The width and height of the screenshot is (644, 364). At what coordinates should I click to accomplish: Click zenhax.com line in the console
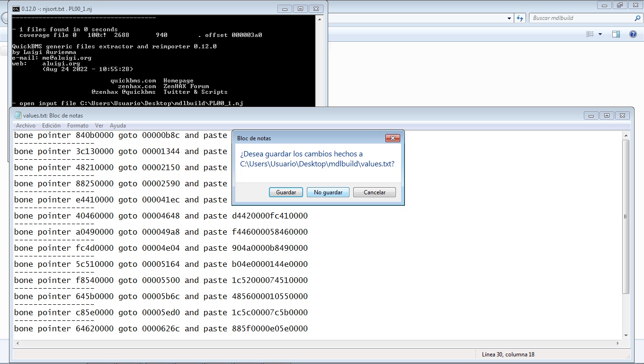click(x=163, y=86)
